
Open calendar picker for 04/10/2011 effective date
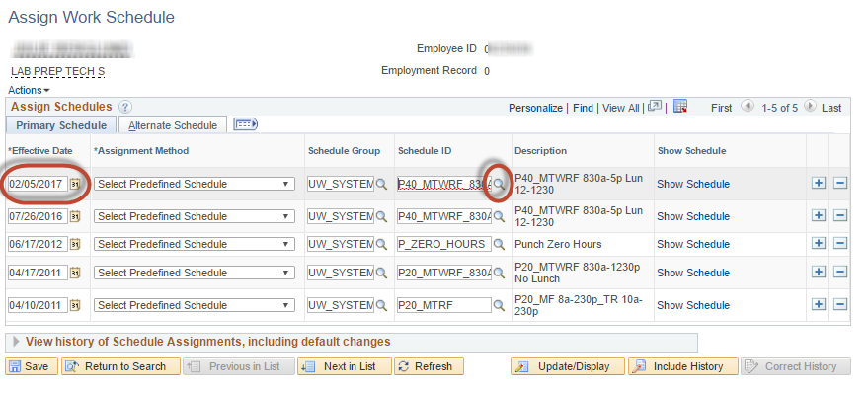pos(75,305)
